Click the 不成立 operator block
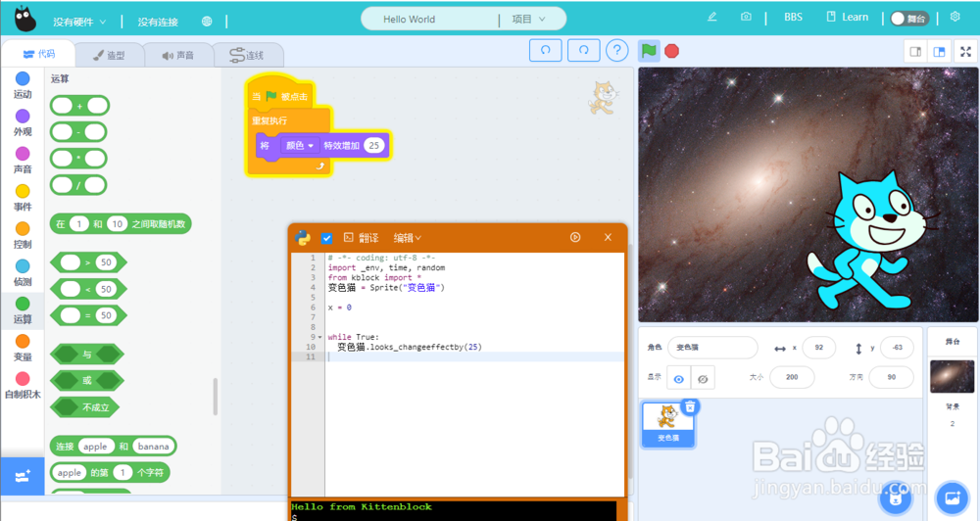The width and height of the screenshot is (980, 521). click(x=85, y=407)
